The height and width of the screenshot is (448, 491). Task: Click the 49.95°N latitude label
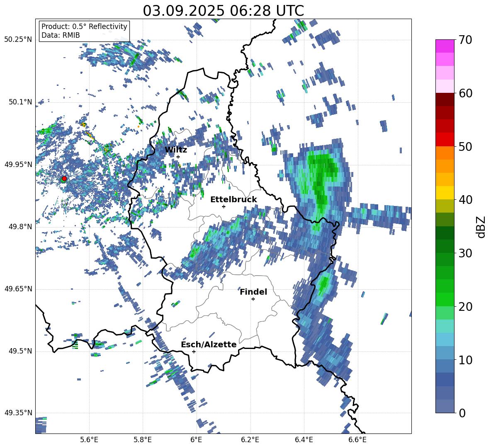18,164
